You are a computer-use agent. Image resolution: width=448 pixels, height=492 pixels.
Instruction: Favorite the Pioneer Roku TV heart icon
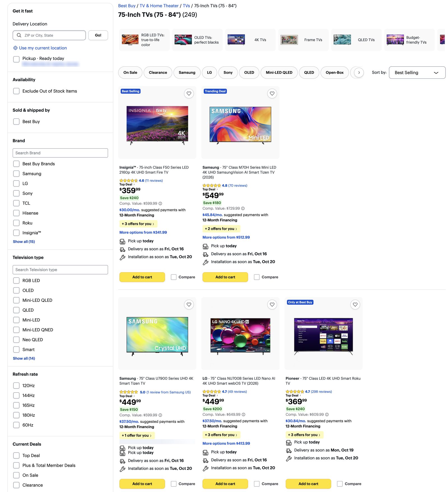click(355, 304)
